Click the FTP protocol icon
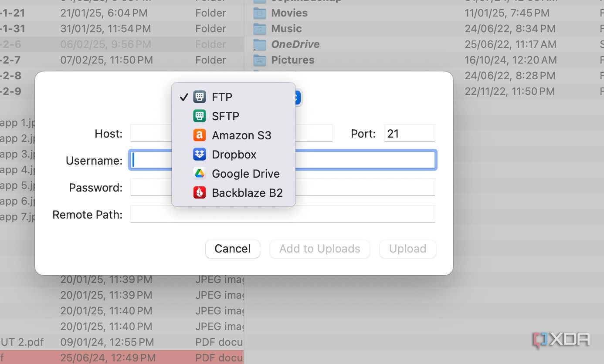The width and height of the screenshot is (604, 364). click(199, 97)
